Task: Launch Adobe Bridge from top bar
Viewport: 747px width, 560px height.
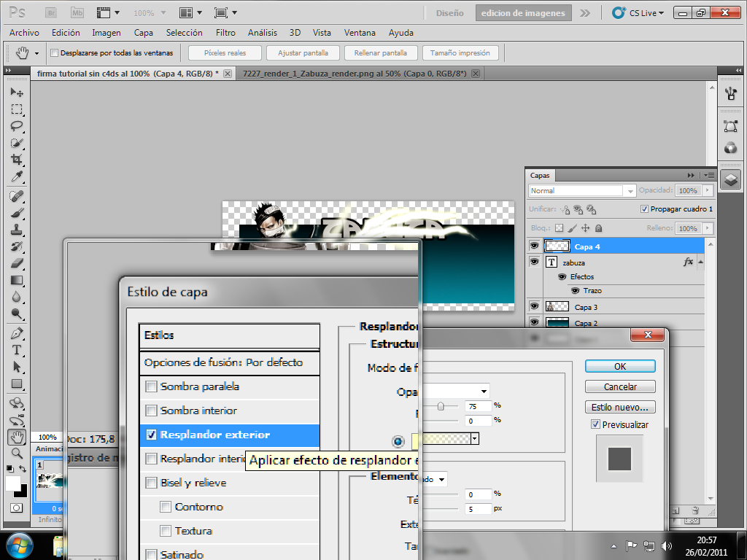Action: (51, 13)
